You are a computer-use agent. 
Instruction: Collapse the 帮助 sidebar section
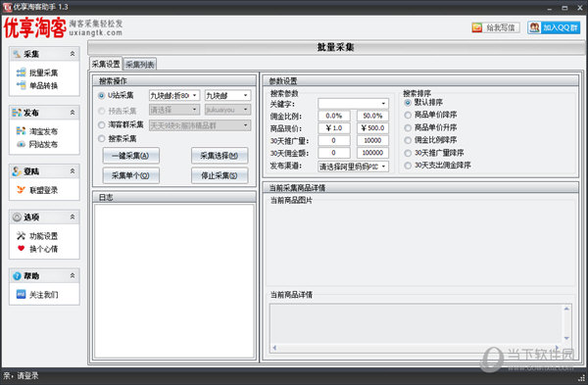coord(73,276)
